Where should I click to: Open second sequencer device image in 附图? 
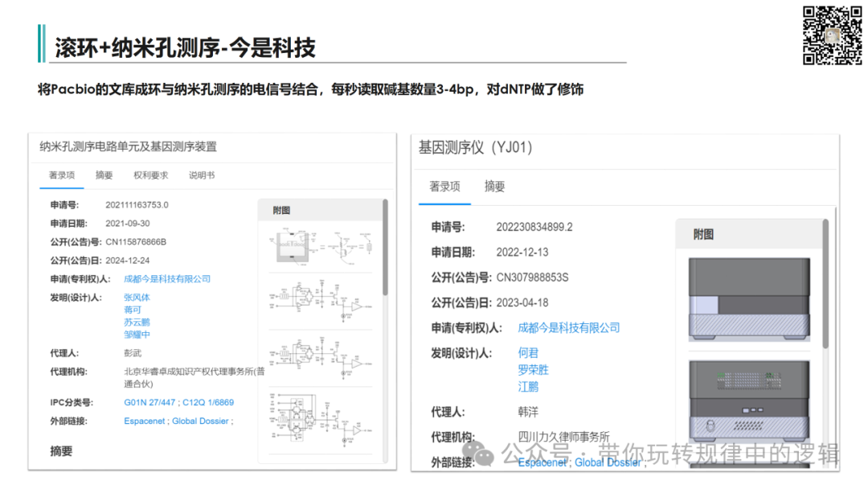click(x=749, y=401)
